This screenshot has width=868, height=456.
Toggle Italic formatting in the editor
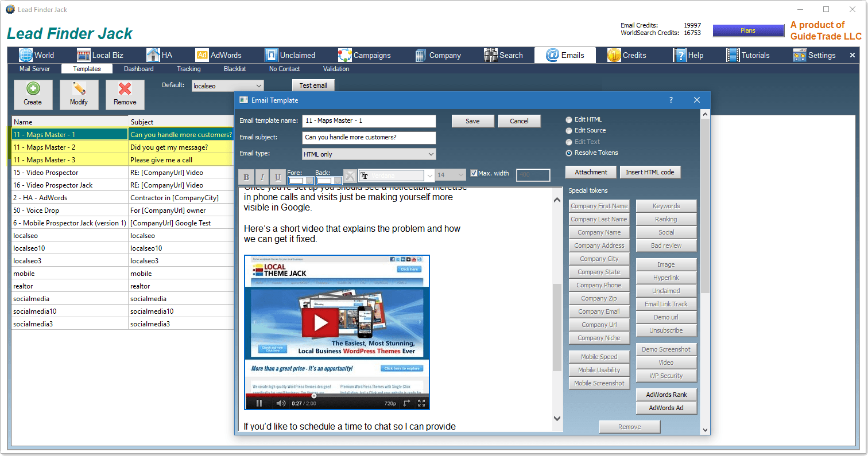click(x=262, y=177)
